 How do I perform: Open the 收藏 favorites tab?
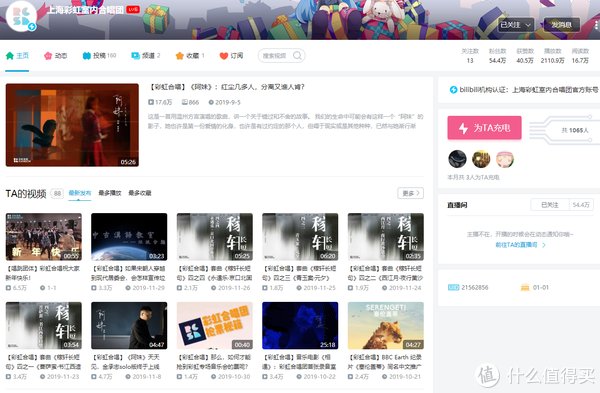[x=190, y=55]
